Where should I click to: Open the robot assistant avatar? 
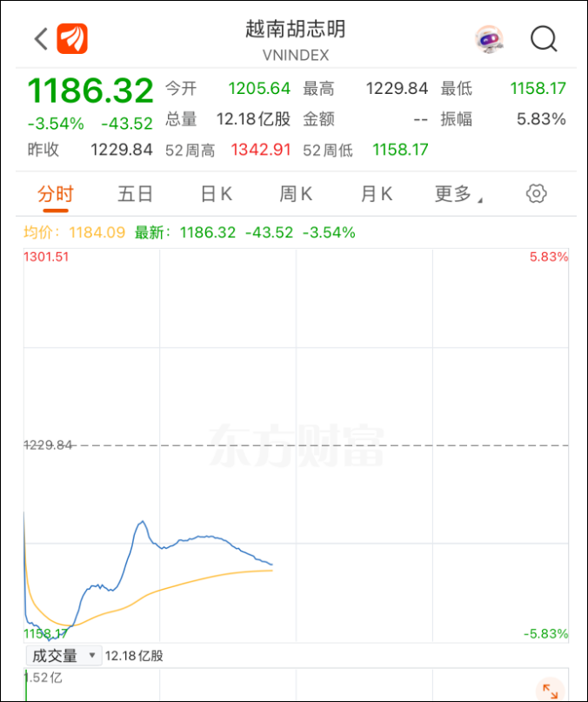tap(488, 38)
